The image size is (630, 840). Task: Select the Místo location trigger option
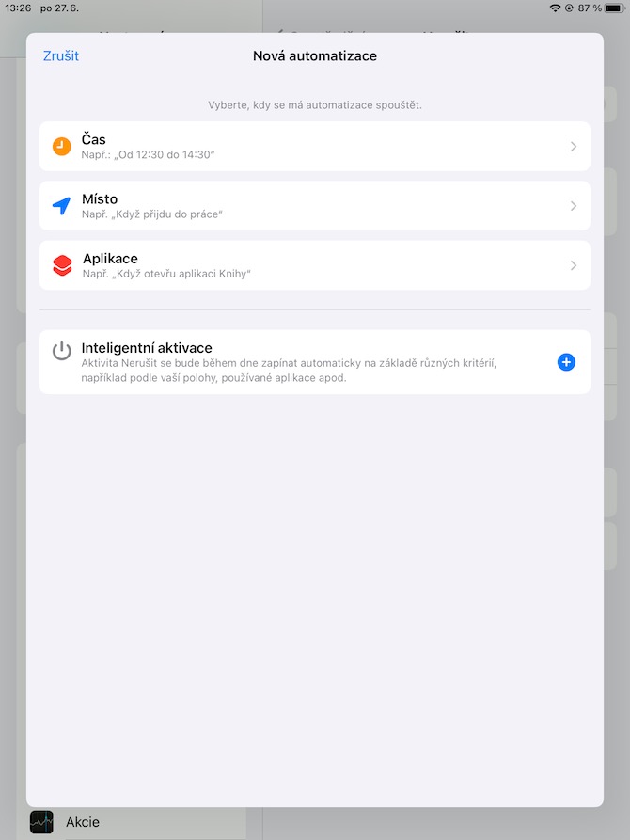pyautogui.click(x=315, y=206)
